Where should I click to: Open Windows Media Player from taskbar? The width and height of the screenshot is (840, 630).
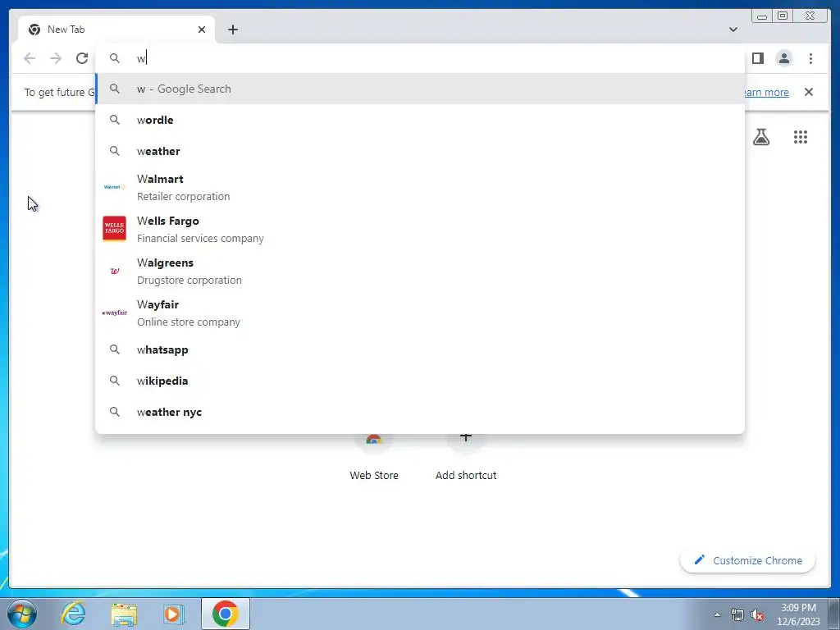click(x=174, y=614)
